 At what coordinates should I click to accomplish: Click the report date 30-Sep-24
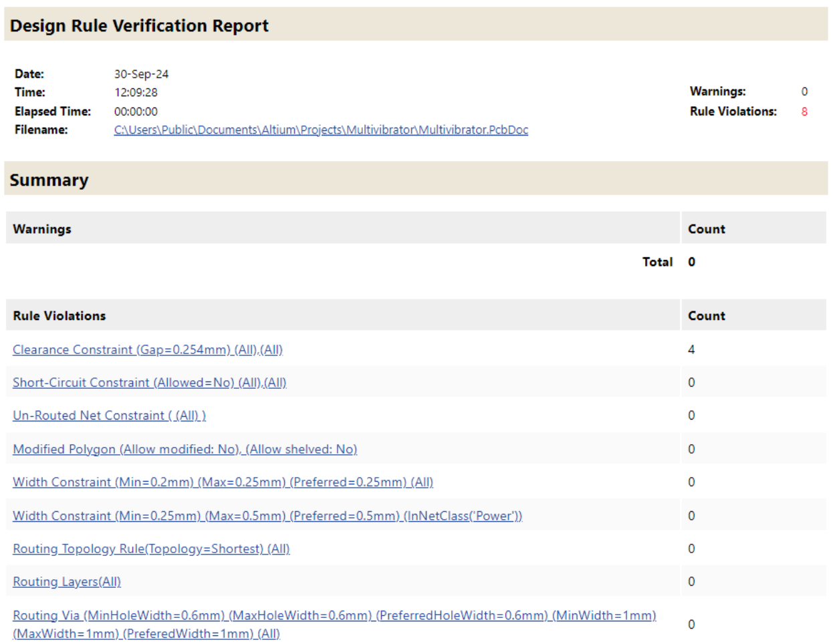click(141, 74)
